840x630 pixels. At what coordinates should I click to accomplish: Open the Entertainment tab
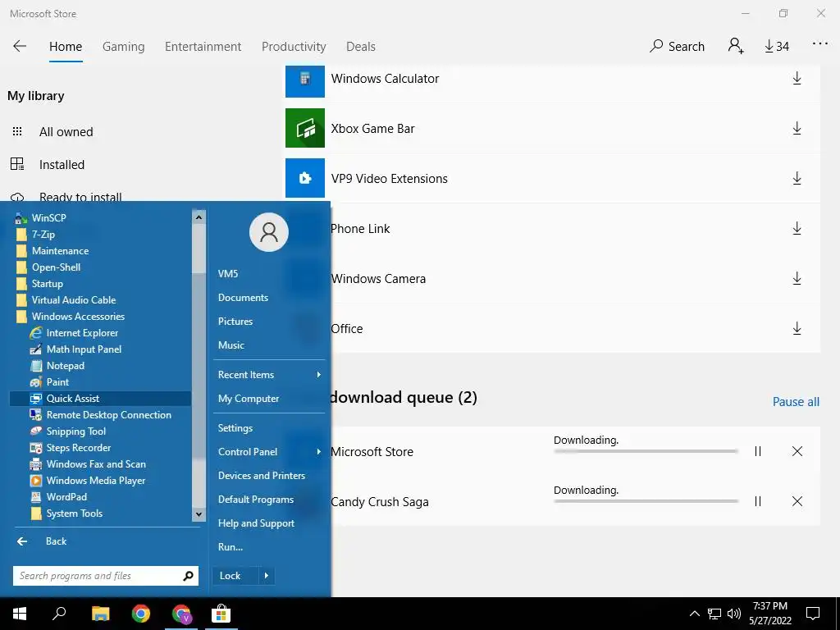coord(203,47)
